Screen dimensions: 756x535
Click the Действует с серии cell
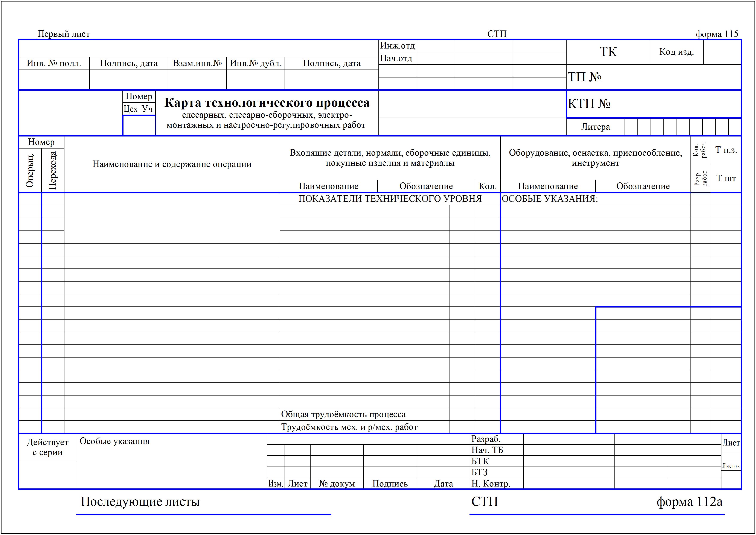47,447
